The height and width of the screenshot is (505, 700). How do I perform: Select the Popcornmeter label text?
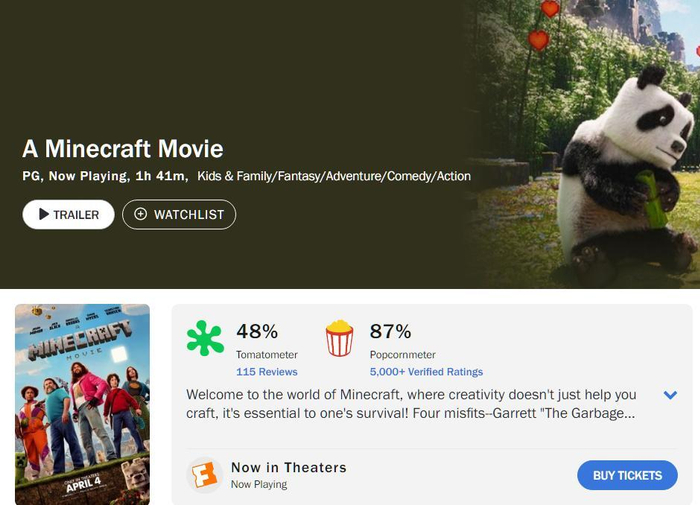(403, 355)
